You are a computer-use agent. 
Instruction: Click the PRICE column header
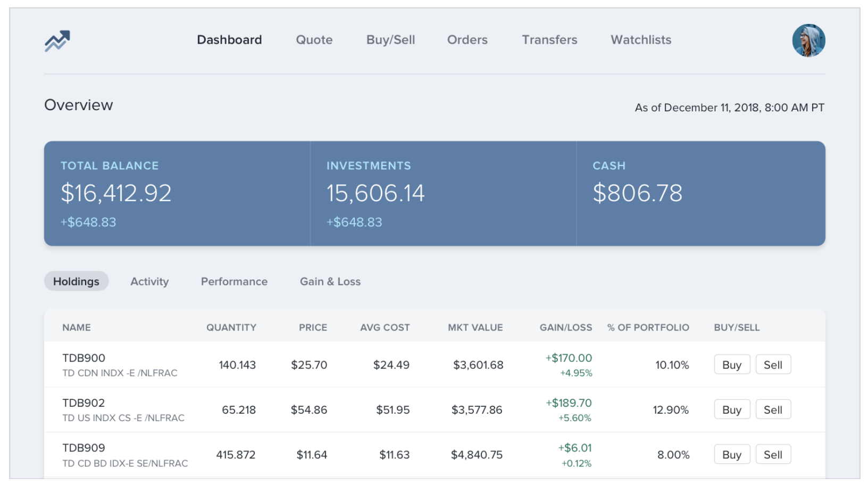pyautogui.click(x=313, y=327)
